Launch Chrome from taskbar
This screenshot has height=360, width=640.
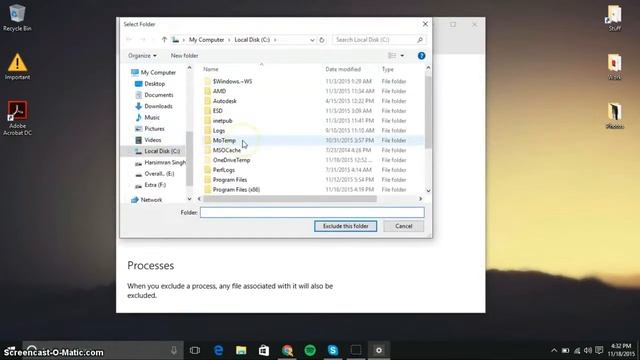click(x=287, y=350)
